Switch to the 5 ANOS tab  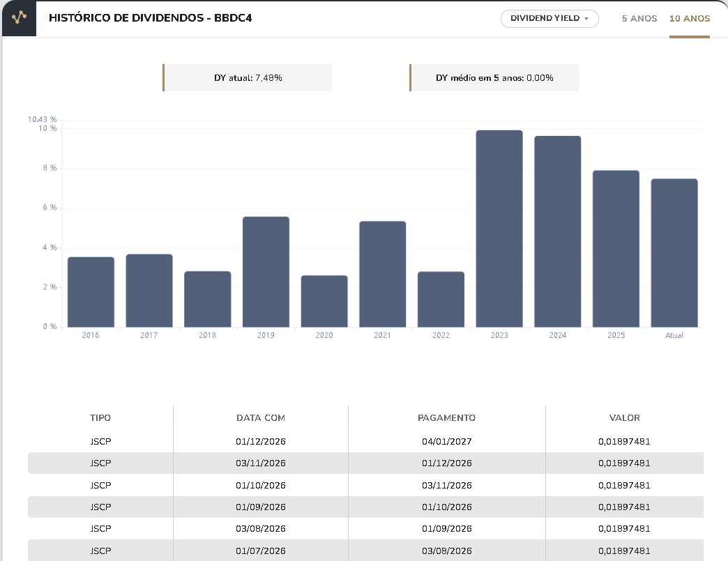tap(639, 19)
